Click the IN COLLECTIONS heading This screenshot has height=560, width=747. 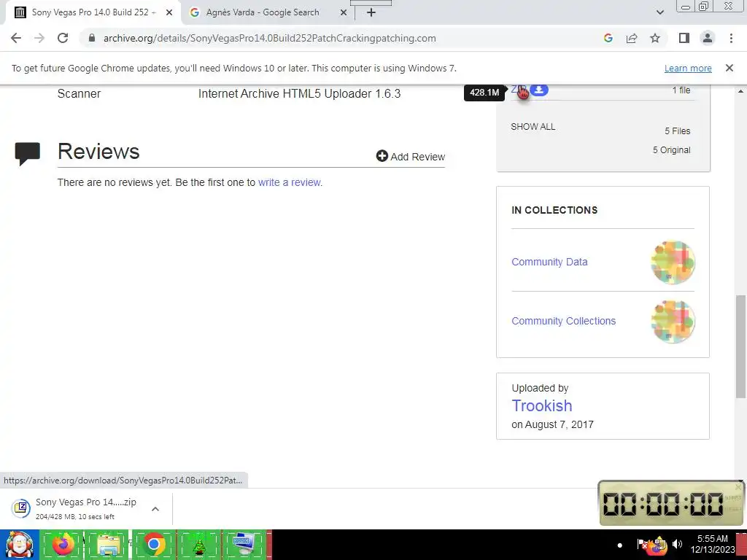coord(554,210)
